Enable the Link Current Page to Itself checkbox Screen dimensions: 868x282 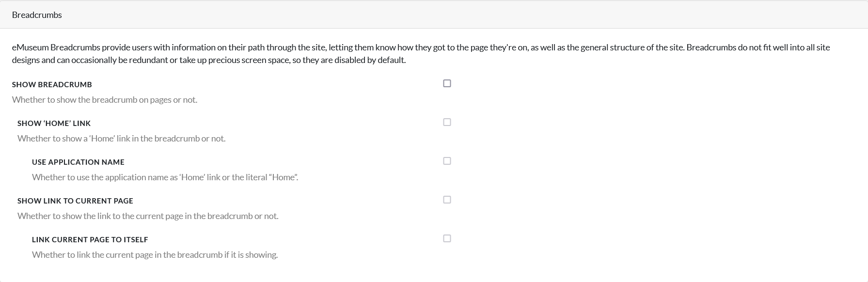point(447,238)
